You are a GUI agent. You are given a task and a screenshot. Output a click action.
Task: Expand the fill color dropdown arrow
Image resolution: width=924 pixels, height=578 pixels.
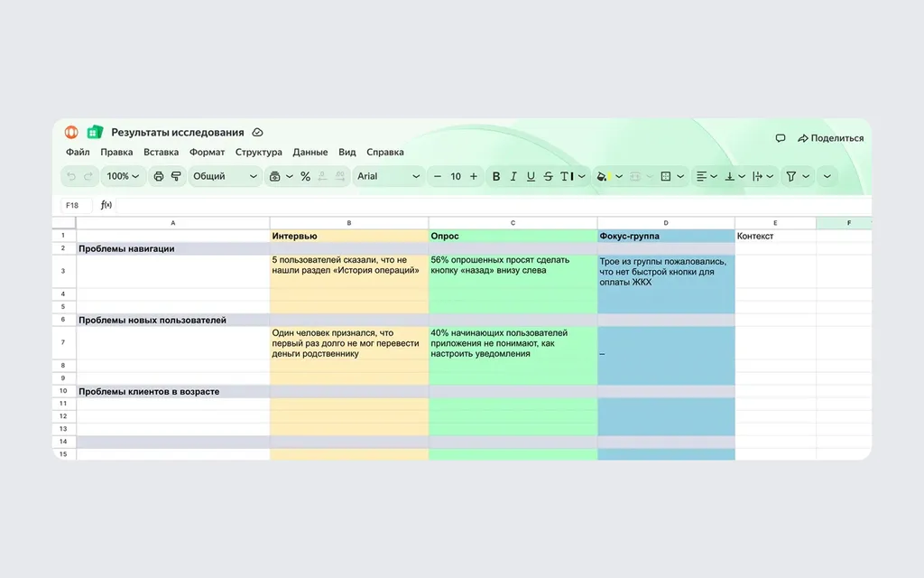619,176
